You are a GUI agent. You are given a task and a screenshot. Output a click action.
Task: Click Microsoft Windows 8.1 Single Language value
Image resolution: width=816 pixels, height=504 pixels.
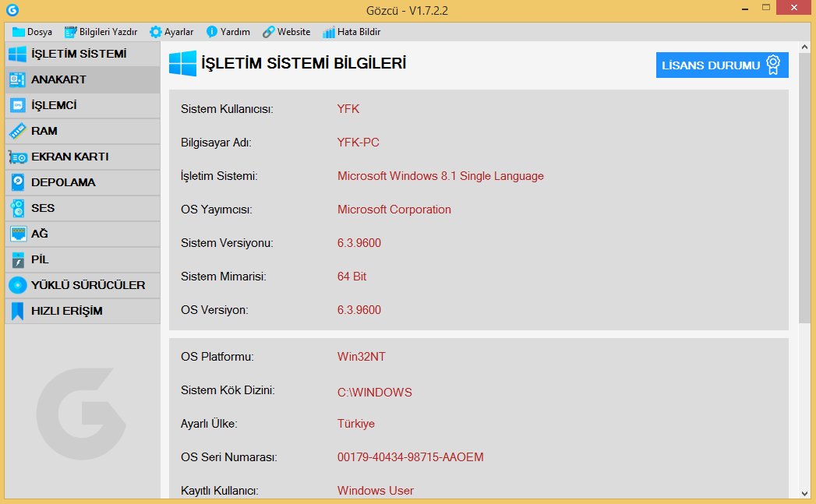click(x=440, y=176)
